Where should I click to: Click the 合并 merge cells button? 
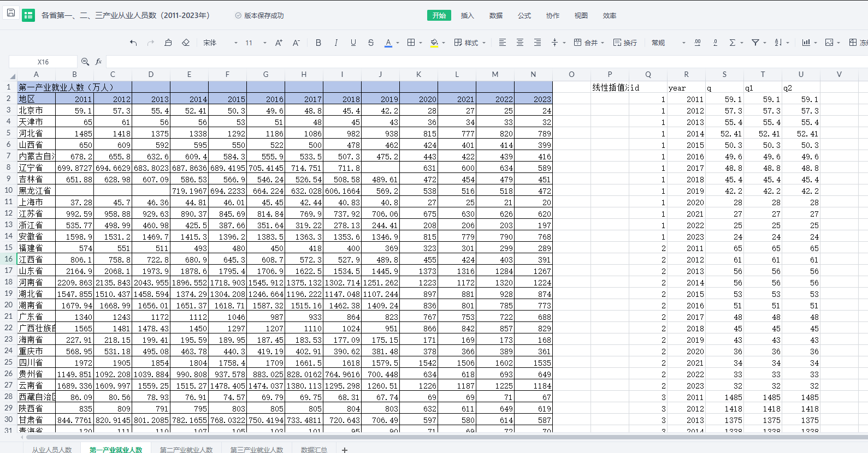(x=585, y=43)
